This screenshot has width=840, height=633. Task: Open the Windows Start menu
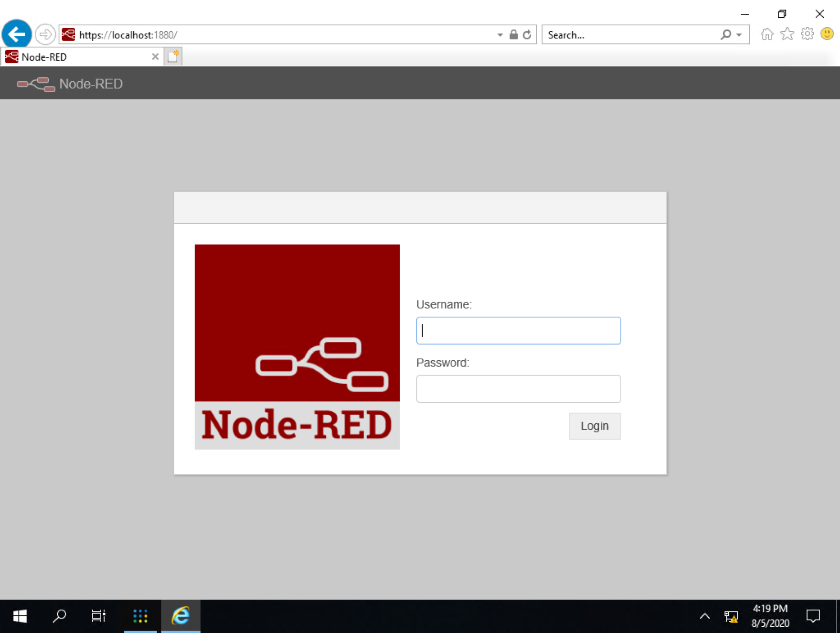(20, 616)
